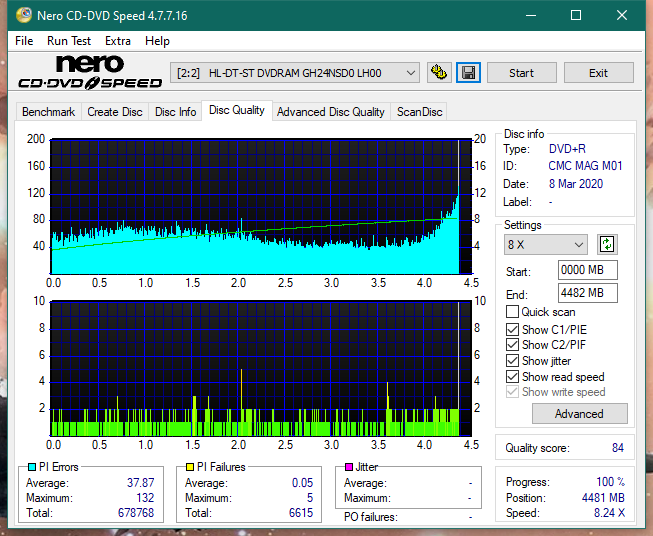
Task: Select the Disc Quality tab
Action: pos(237,110)
